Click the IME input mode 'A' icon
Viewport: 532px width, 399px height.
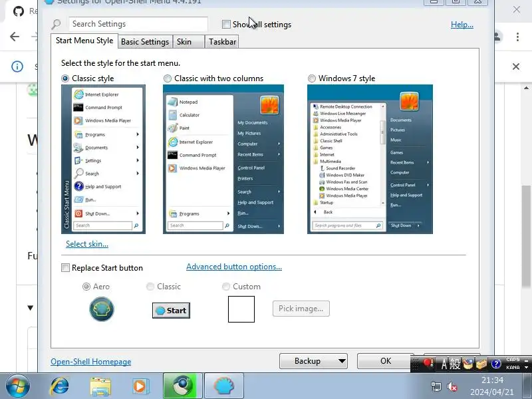(x=444, y=364)
